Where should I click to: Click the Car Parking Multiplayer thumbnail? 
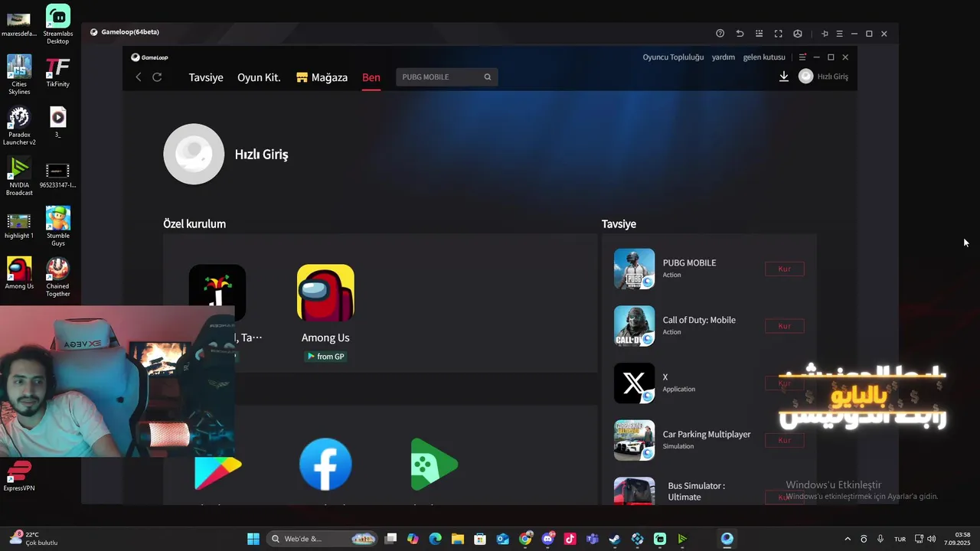pos(634,440)
